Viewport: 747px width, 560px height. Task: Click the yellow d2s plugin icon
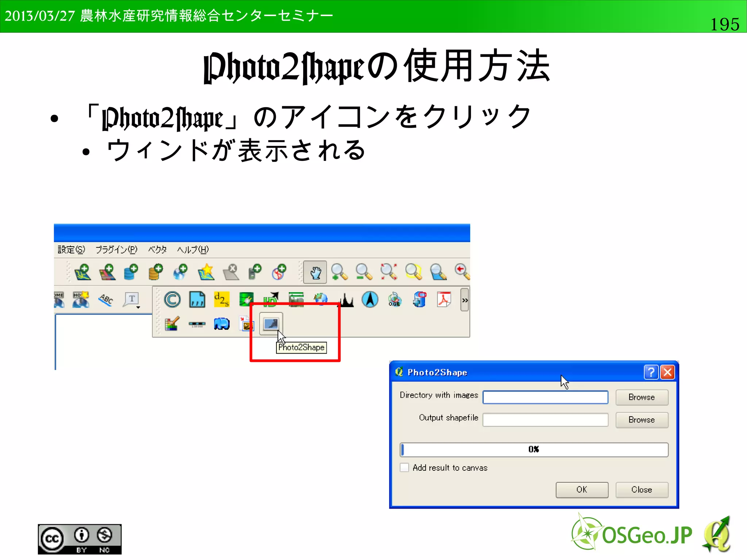tap(221, 299)
